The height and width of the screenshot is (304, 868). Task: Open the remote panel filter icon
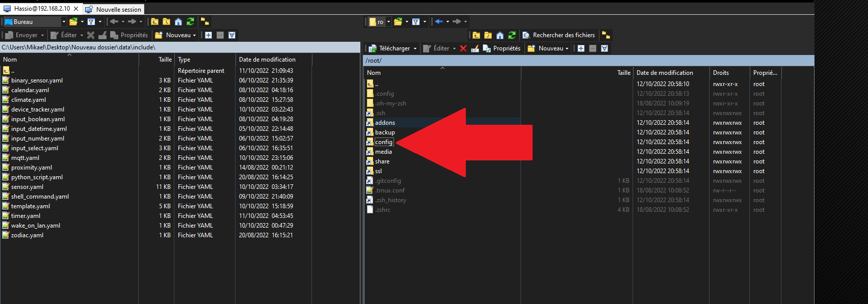coord(416,21)
